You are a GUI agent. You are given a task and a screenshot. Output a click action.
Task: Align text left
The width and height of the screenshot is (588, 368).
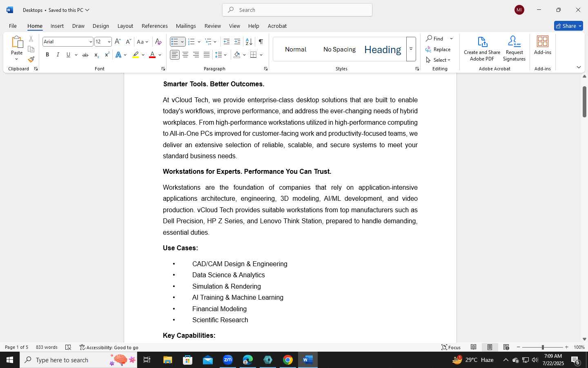coord(175,55)
